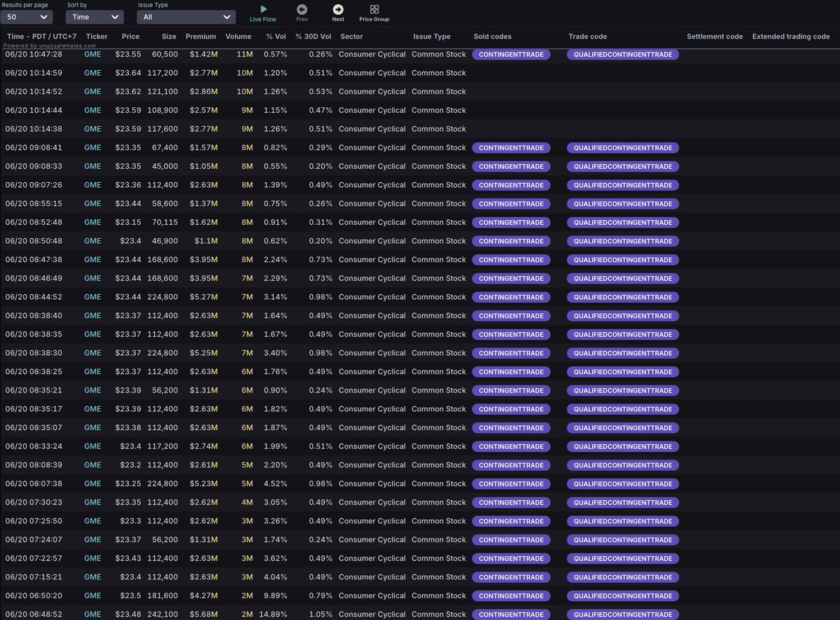Click the Price column header
Viewport: 840px width, 620px height.
pyautogui.click(x=130, y=36)
